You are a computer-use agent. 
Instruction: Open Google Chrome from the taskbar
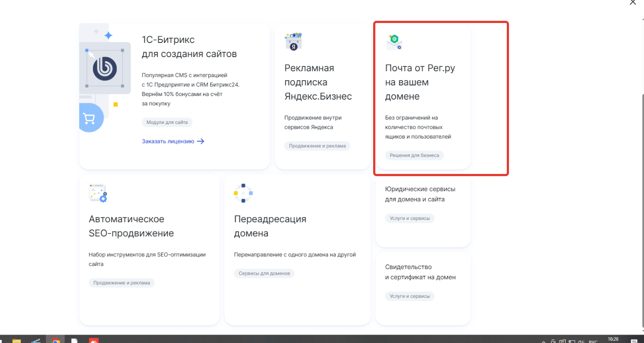[55, 341]
